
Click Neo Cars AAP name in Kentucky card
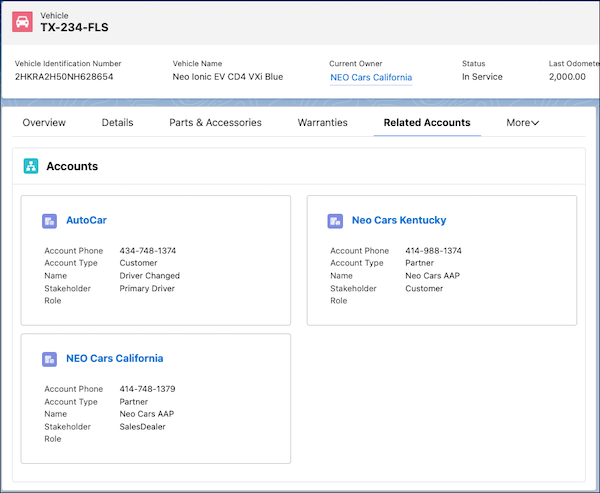point(432,276)
